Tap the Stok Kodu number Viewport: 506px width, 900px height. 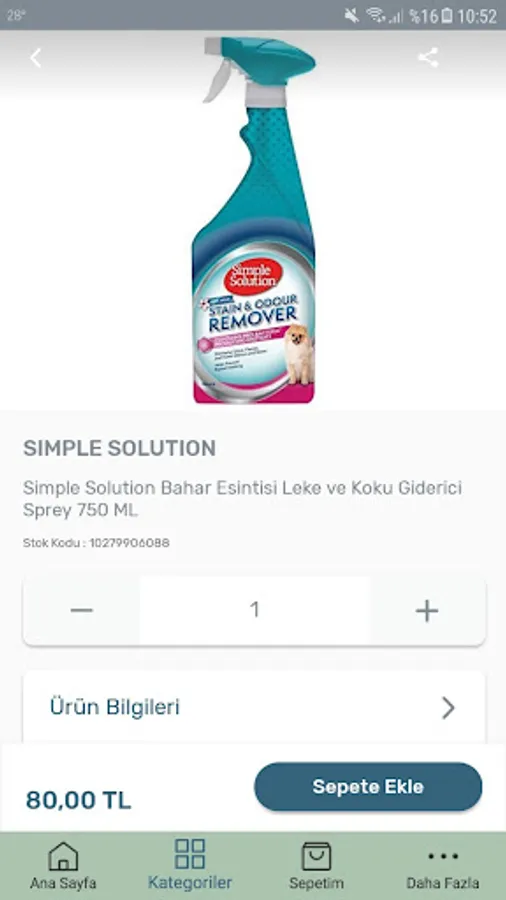[x=129, y=542]
